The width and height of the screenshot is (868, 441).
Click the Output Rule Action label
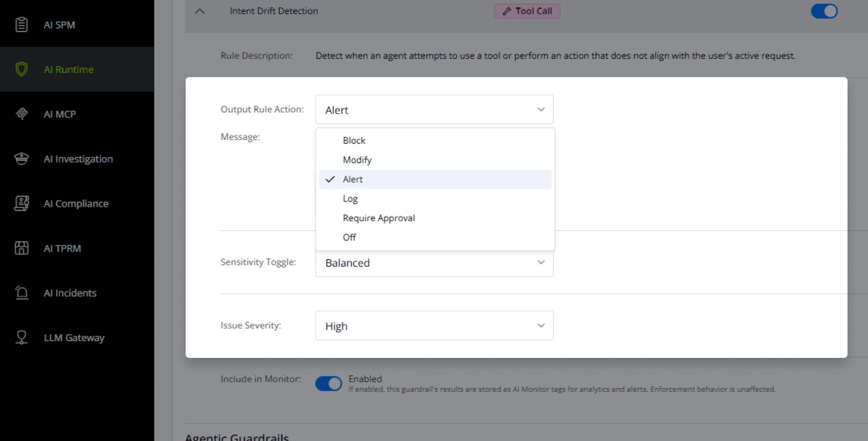[262, 109]
